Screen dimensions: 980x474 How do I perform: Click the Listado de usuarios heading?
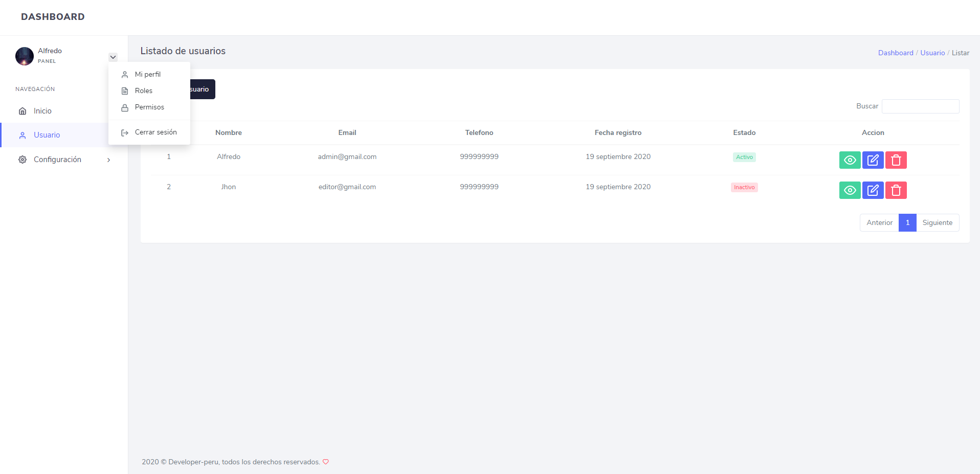[x=183, y=51]
